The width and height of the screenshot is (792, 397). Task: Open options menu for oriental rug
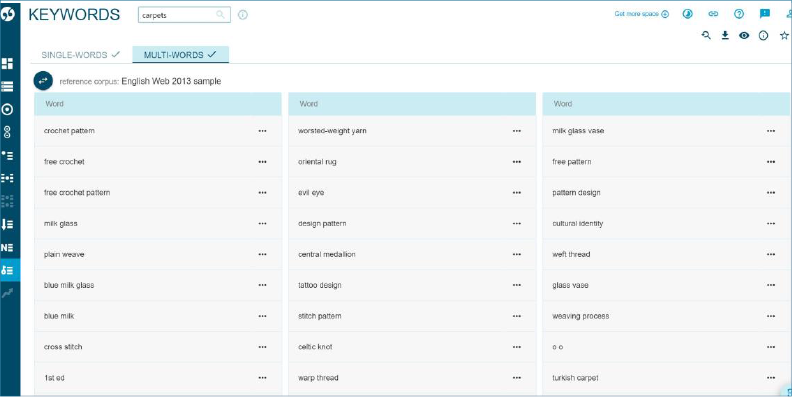coord(516,162)
